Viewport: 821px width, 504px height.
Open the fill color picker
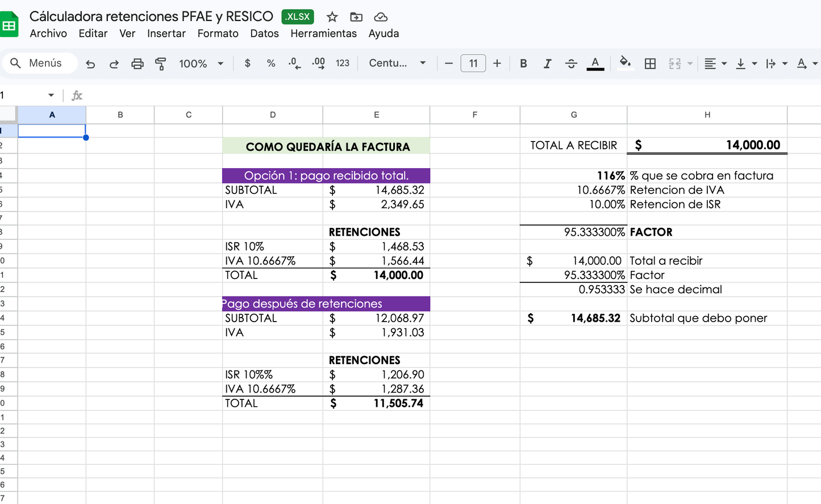625,63
